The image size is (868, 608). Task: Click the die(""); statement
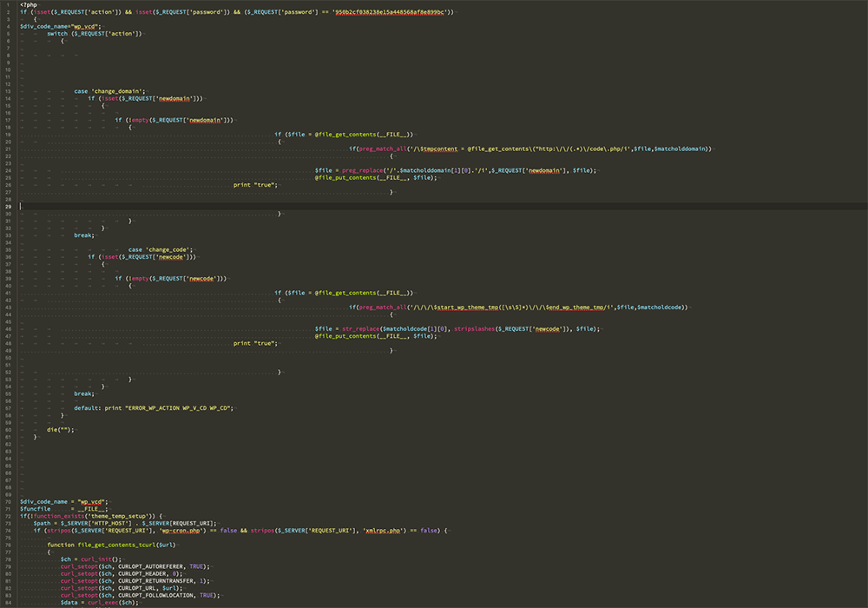pyautogui.click(x=61, y=429)
